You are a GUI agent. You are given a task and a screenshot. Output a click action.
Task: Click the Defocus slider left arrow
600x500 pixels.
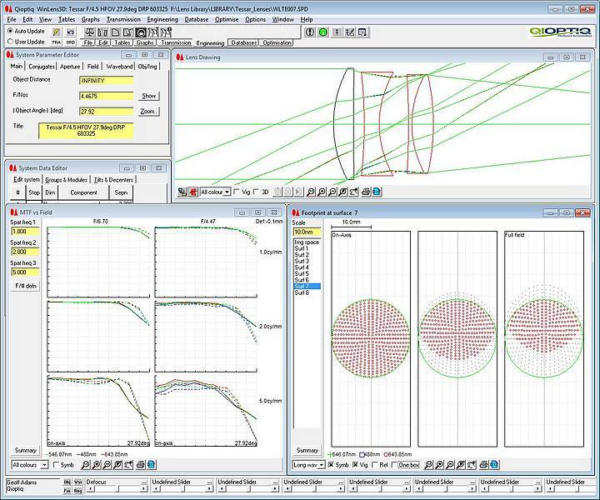pyautogui.click(x=90, y=489)
